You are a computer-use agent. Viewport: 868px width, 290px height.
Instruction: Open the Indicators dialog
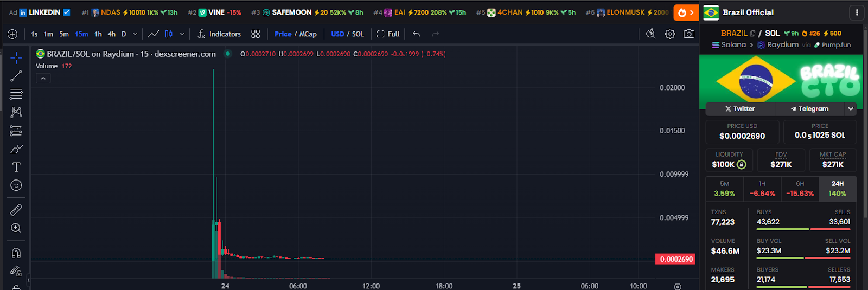click(x=219, y=34)
